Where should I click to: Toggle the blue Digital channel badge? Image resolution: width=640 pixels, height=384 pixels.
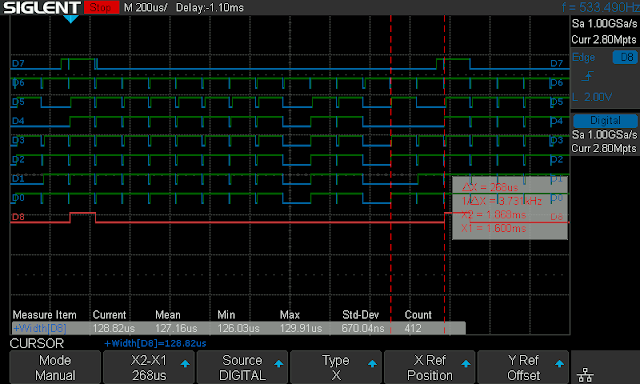(x=605, y=121)
